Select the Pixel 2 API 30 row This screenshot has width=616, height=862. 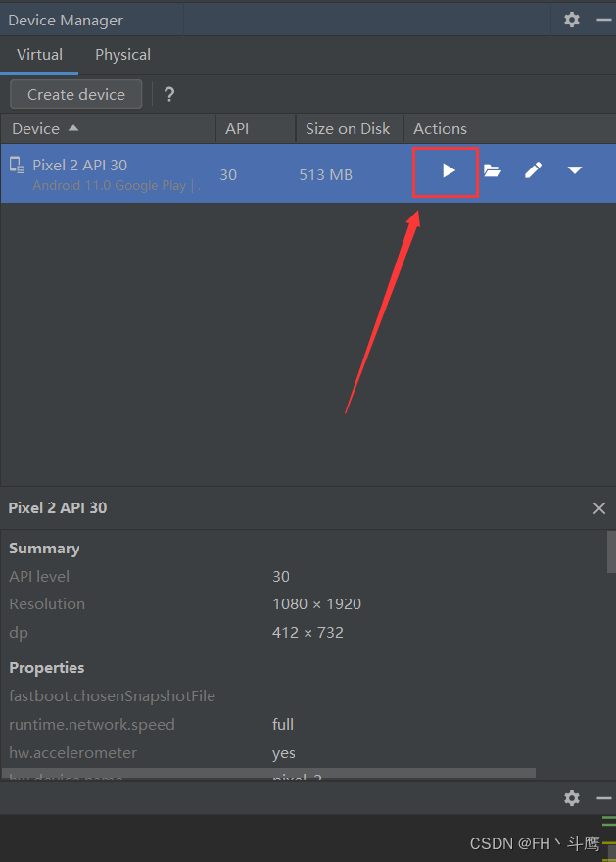pyautogui.click(x=308, y=173)
